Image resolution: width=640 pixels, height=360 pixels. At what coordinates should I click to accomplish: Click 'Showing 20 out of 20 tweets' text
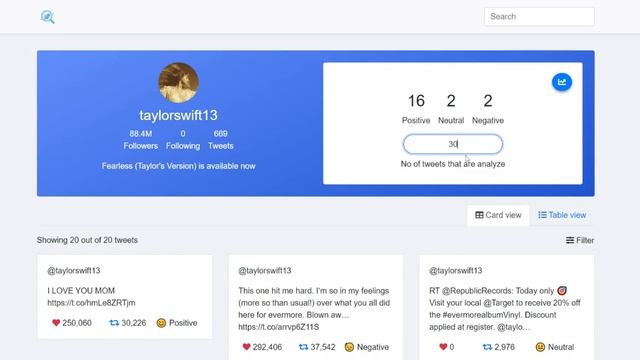pyautogui.click(x=87, y=240)
